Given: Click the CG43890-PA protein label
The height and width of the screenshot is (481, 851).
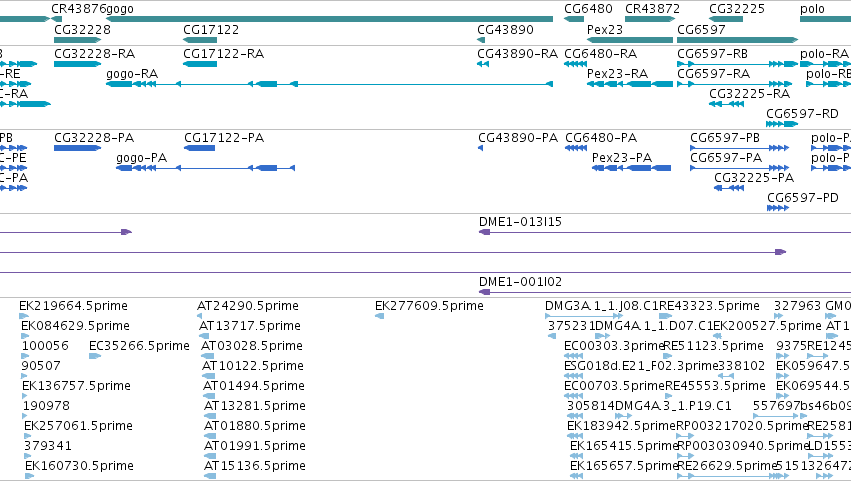Looking at the screenshot, I should (518, 138).
